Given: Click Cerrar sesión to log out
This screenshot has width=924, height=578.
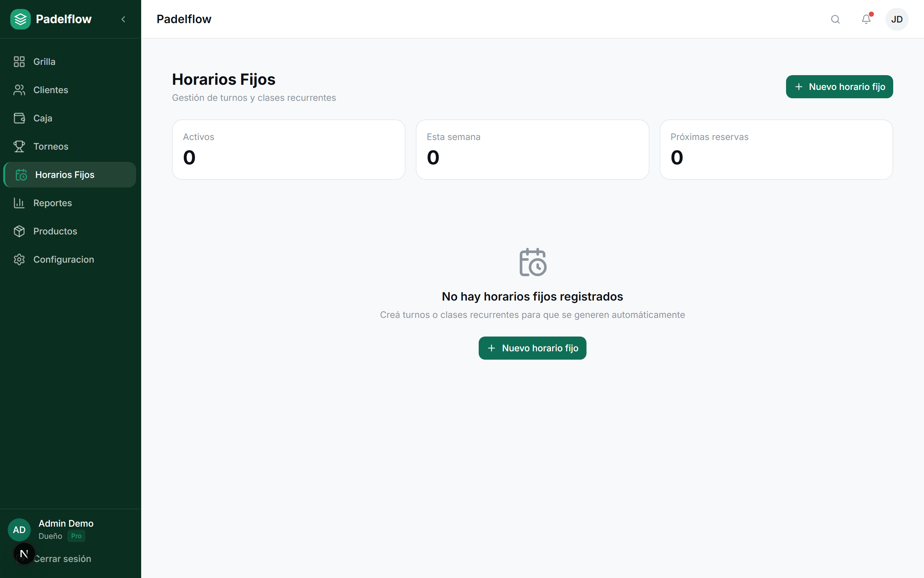Looking at the screenshot, I should coord(63,559).
